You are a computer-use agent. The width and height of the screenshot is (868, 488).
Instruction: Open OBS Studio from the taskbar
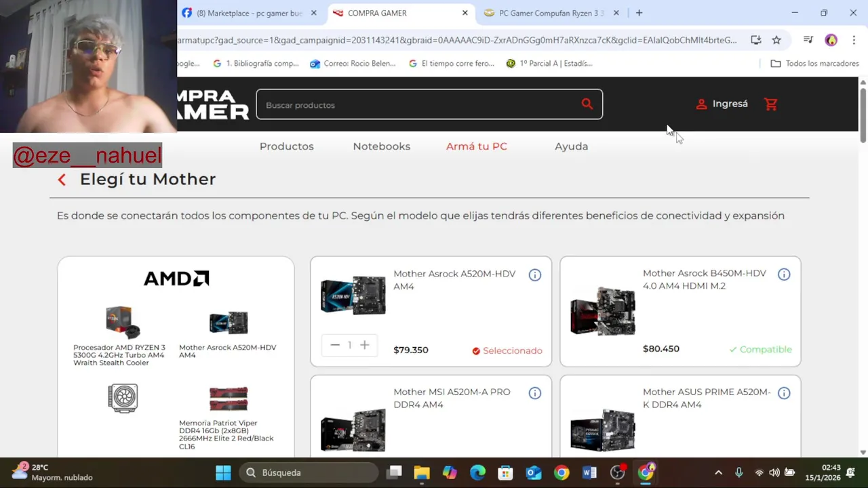pos(617,472)
